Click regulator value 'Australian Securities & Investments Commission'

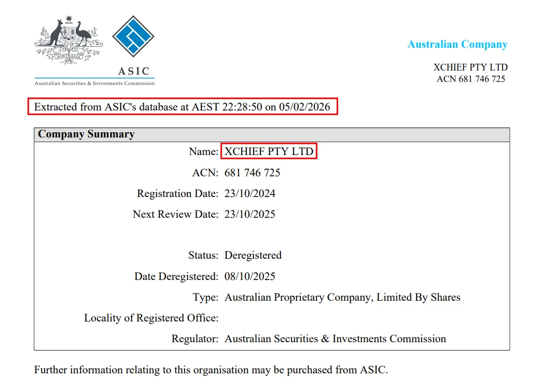click(x=335, y=339)
